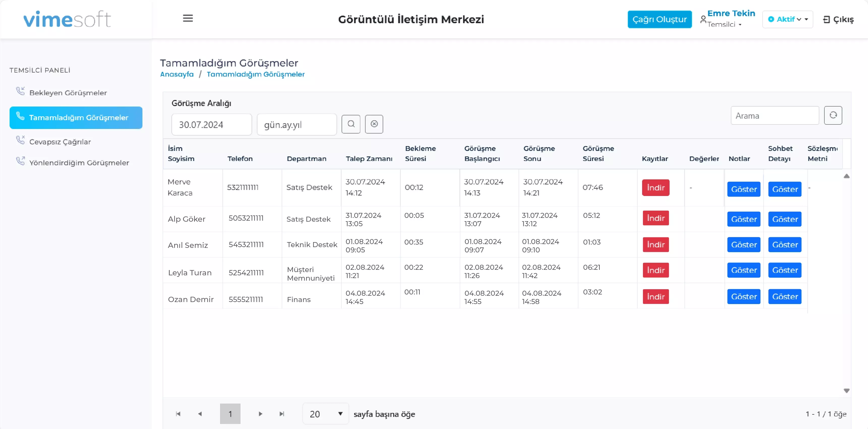Download the recording for Ozan Demir
This screenshot has height=429, width=868.
655,297
